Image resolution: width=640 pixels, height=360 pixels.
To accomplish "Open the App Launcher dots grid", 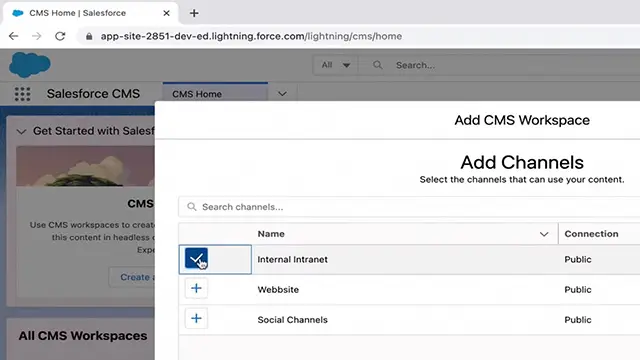I will pos(22,94).
